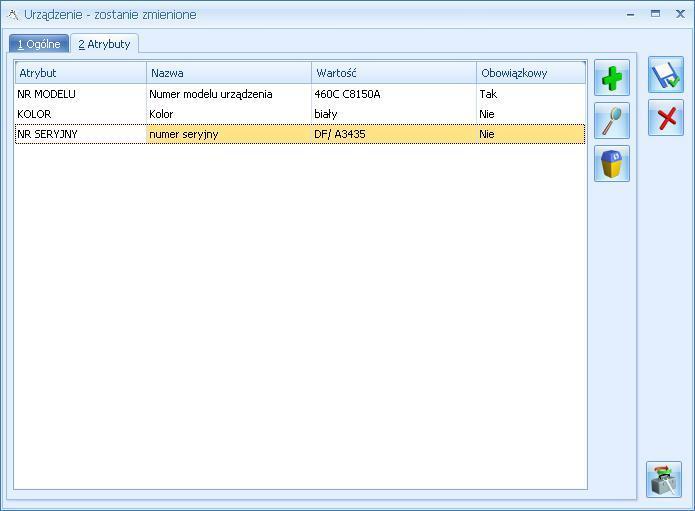Image resolution: width=695 pixels, height=511 pixels.
Task: Sort by the Obowiązkowy column header
Action: coord(531,73)
